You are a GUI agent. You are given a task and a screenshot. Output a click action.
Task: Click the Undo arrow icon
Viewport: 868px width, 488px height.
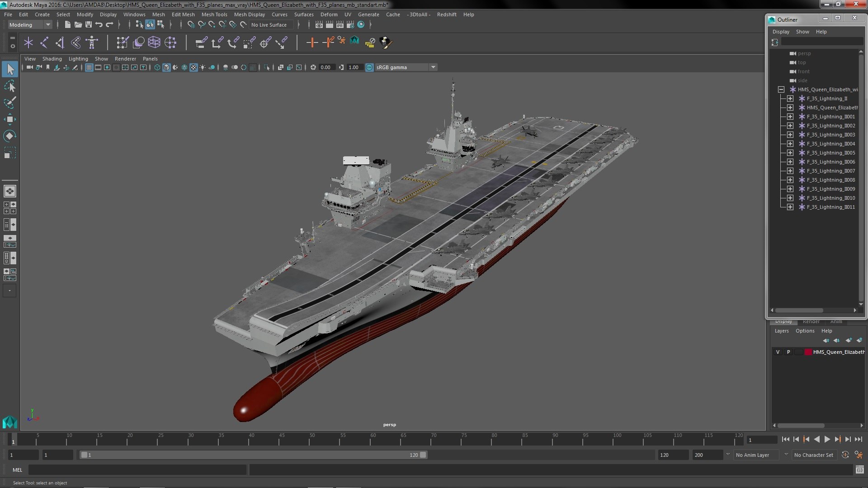[x=99, y=25]
